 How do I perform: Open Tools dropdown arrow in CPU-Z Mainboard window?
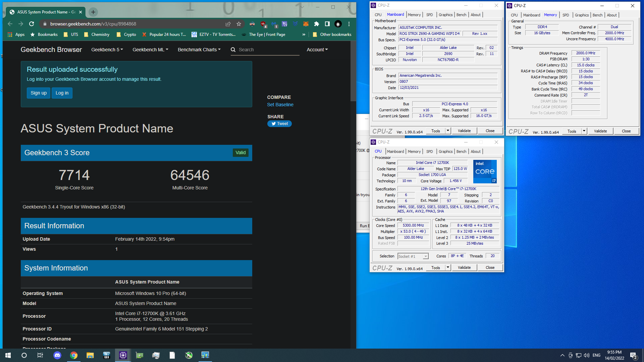pos(448,131)
